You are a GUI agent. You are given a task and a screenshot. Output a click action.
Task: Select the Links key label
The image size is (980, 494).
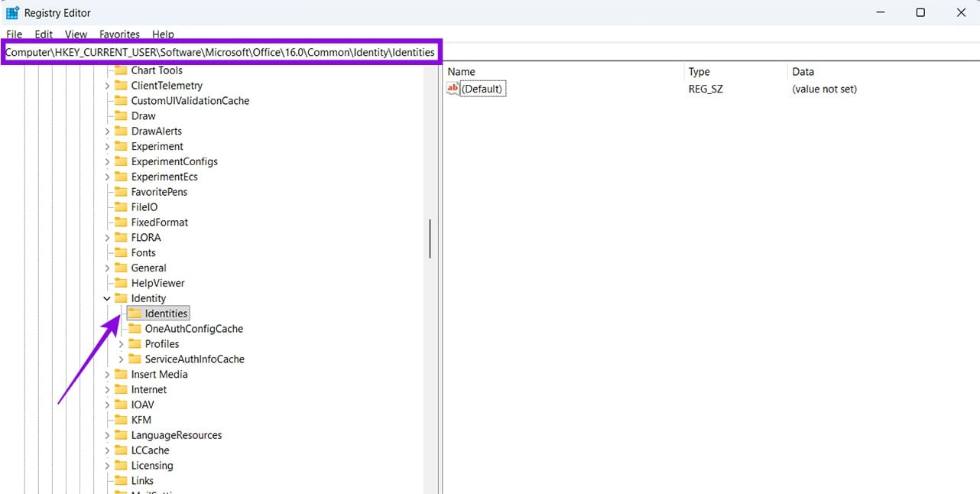[142, 481]
